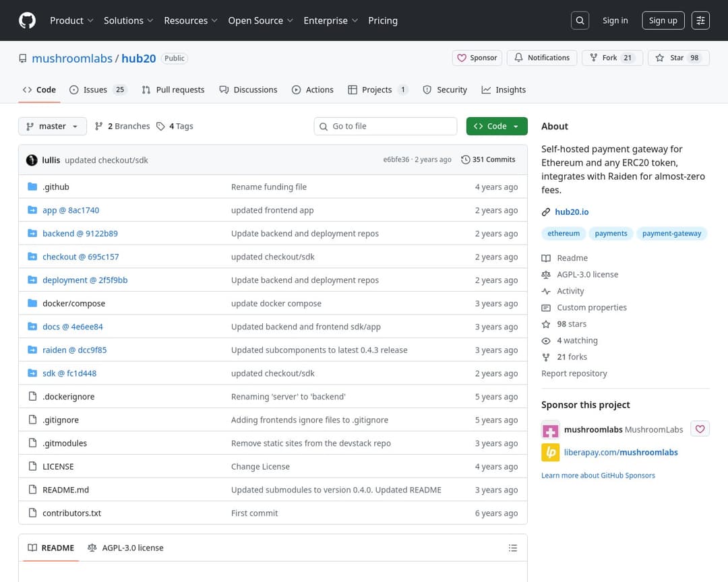The image size is (728, 582).
Task: Click the submodule icon next to app @ 8ac1740
Action: tap(32, 209)
